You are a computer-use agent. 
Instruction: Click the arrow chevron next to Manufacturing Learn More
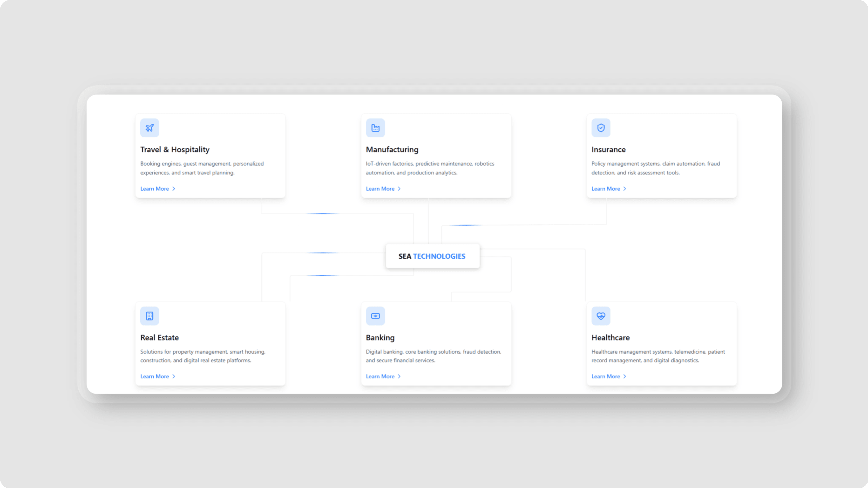[399, 189]
